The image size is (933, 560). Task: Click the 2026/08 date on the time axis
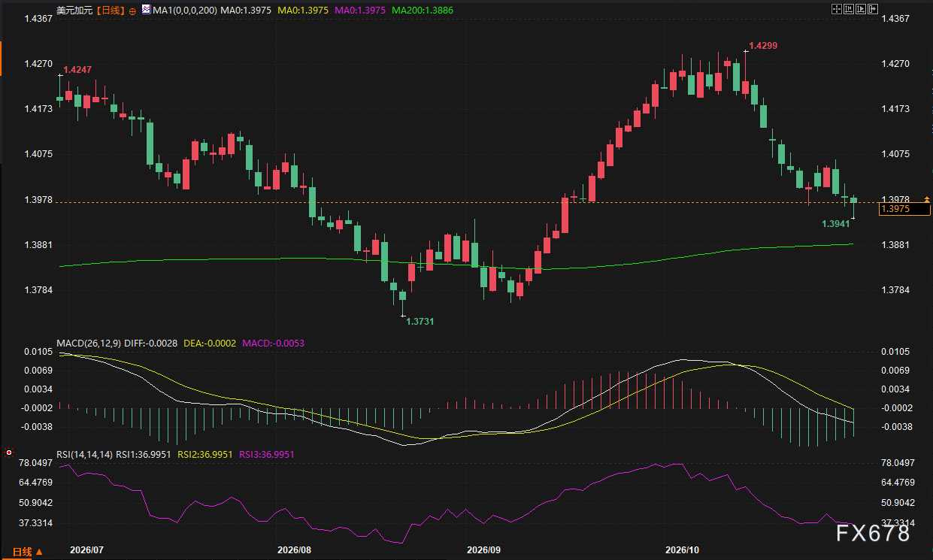(x=294, y=550)
